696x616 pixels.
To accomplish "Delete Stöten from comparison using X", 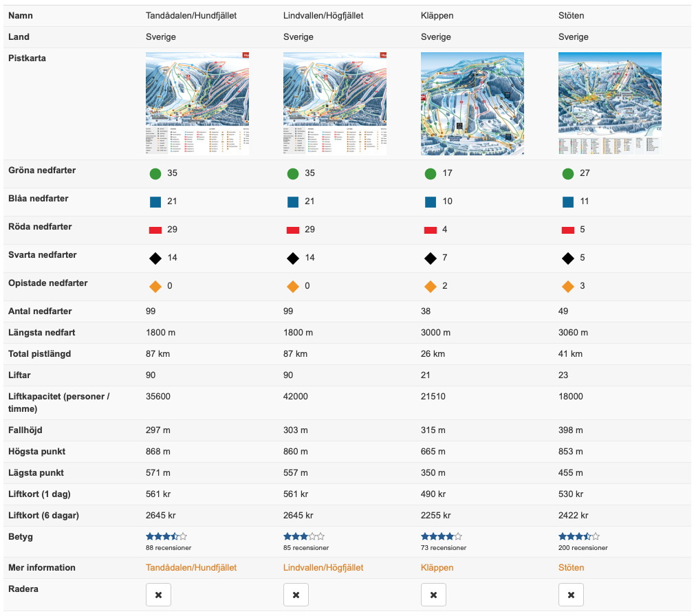I will click(x=572, y=595).
